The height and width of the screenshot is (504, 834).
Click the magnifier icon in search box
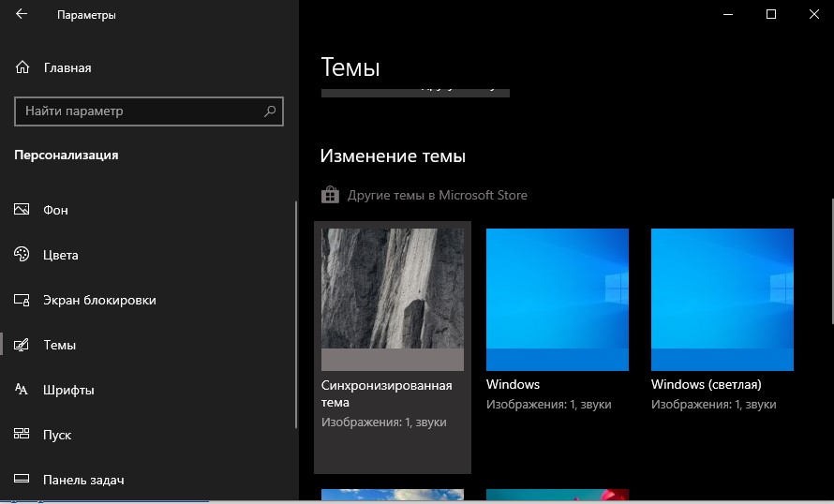pyautogui.click(x=270, y=111)
